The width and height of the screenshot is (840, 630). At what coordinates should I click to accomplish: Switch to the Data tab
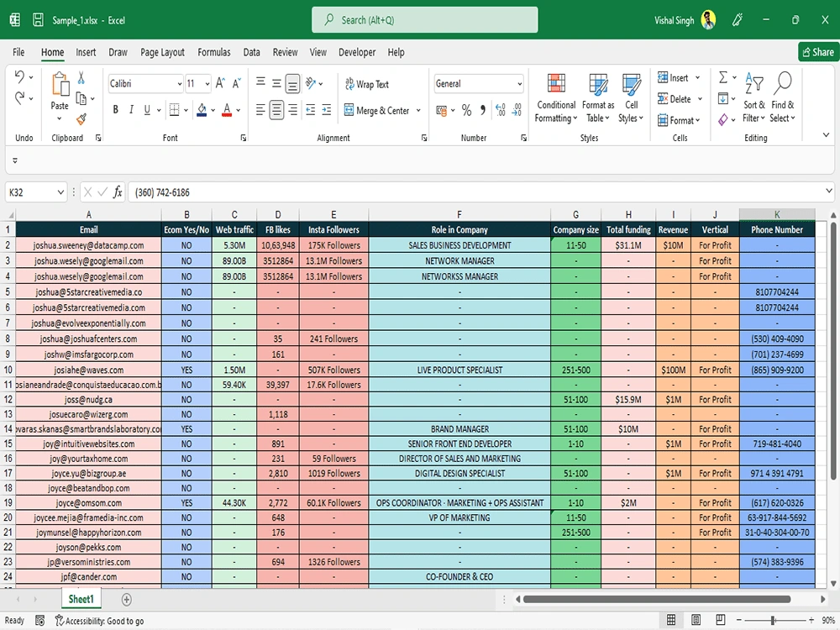click(x=251, y=52)
